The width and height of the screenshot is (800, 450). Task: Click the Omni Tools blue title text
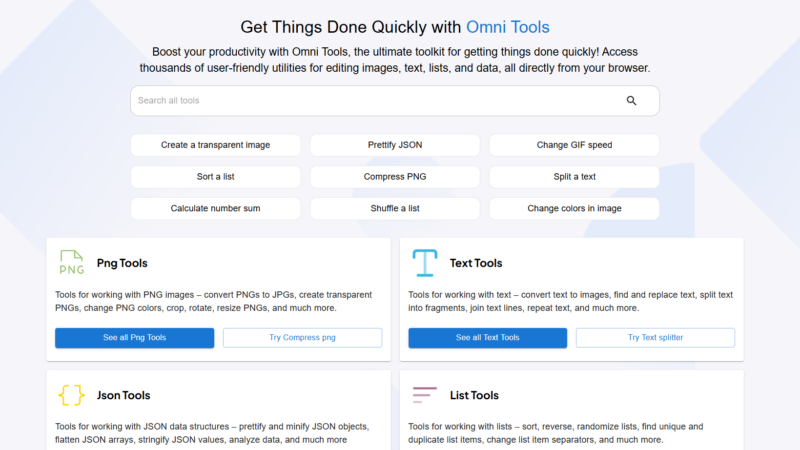pos(508,27)
